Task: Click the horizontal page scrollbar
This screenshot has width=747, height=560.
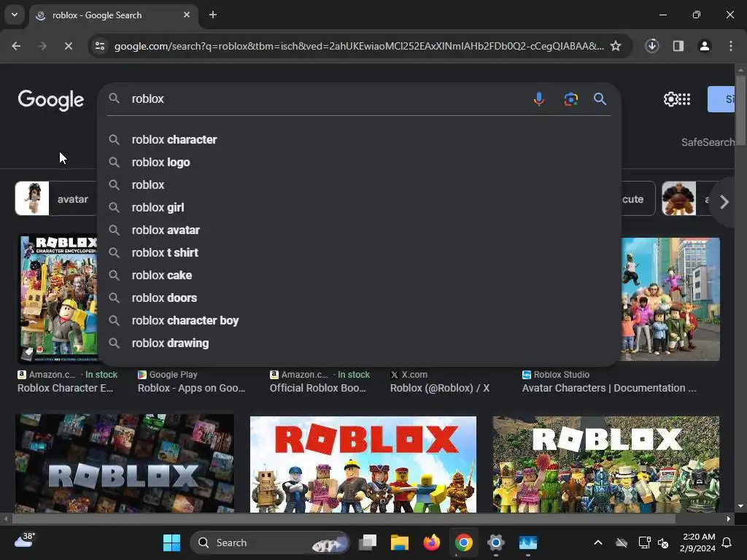Action: click(344, 518)
